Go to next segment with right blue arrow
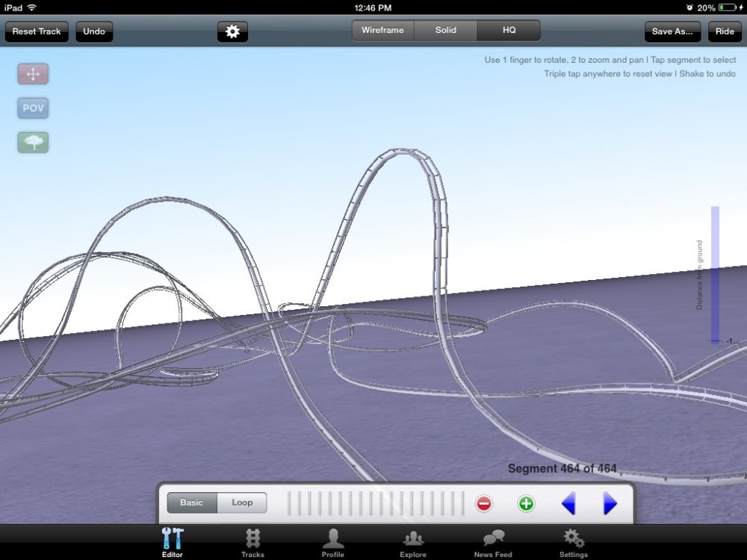The width and height of the screenshot is (747, 560). pyautogui.click(x=610, y=503)
